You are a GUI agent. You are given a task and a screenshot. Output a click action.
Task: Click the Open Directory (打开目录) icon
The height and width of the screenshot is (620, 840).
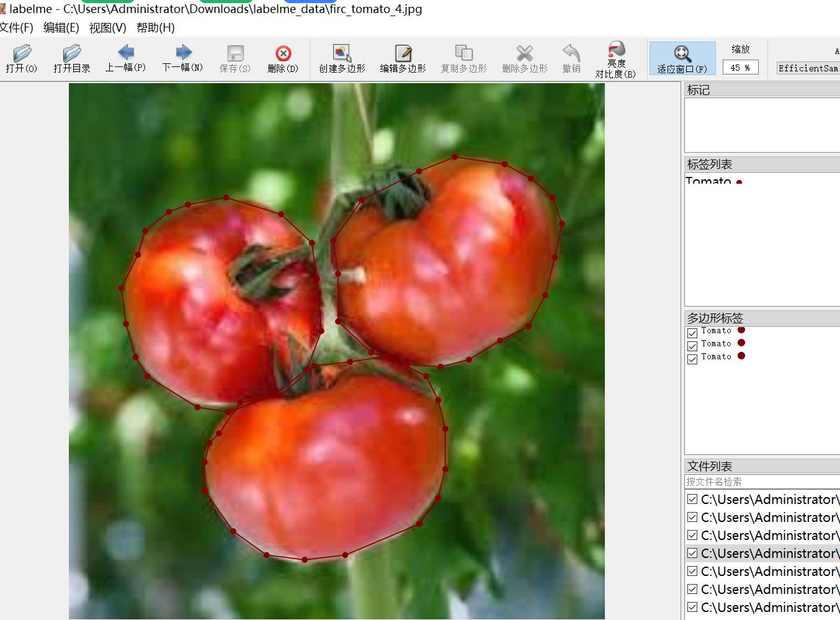point(71,59)
